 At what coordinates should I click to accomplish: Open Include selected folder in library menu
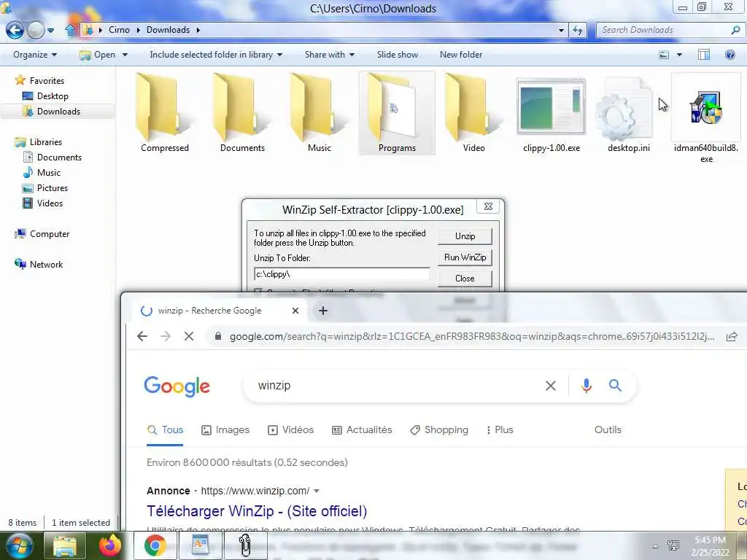216,55
